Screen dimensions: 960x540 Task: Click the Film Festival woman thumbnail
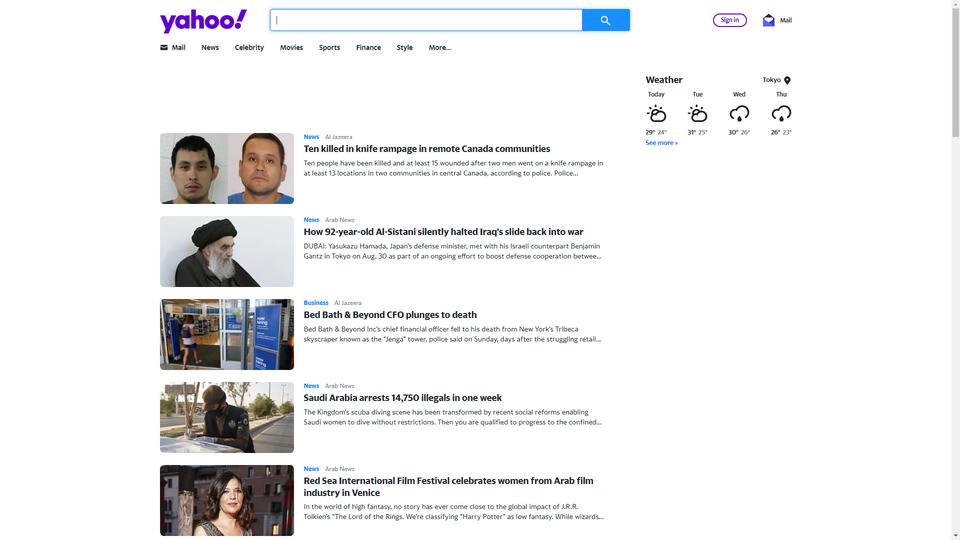point(227,500)
